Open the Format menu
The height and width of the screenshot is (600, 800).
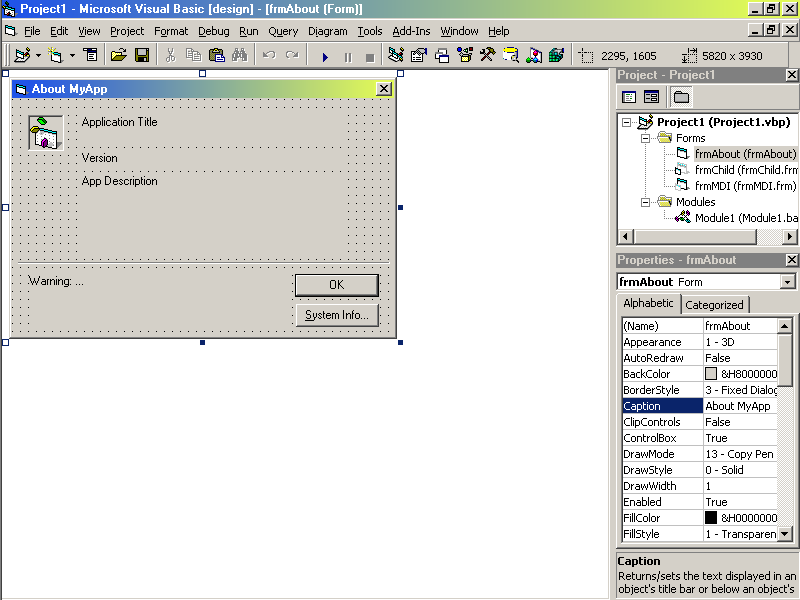point(171,31)
